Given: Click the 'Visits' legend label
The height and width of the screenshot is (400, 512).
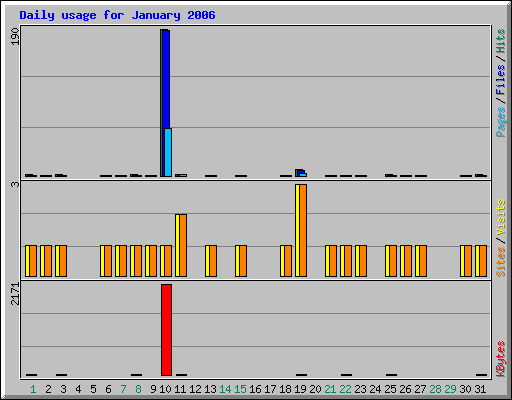Looking at the screenshot, I should pyautogui.click(x=500, y=217).
